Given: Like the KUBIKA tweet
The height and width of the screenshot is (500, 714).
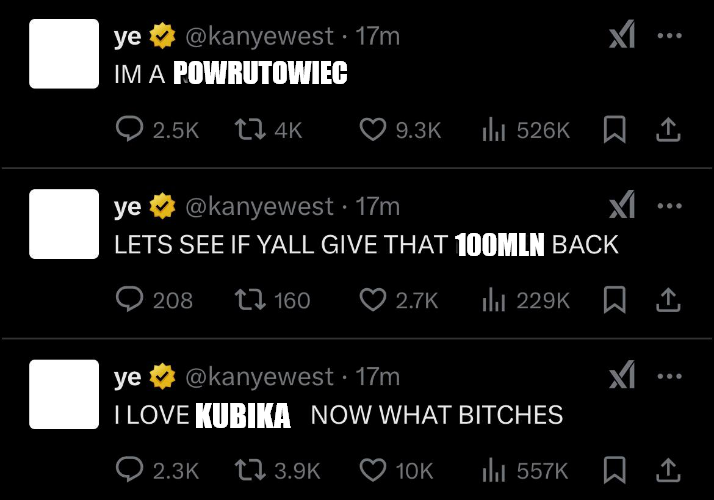Looking at the screenshot, I should 372,469.
